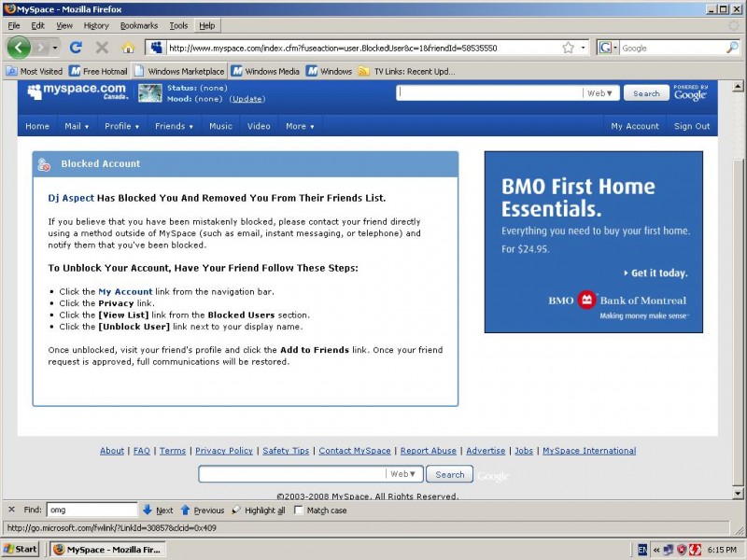Click the top MySpace search text field
This screenshot has height=560, width=747.
(x=489, y=92)
